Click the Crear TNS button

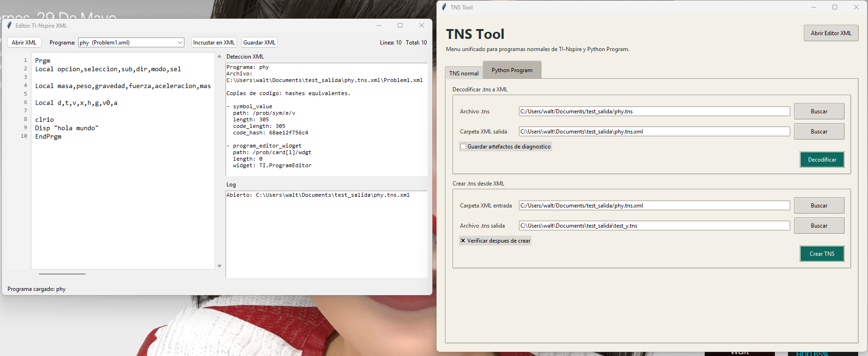tap(822, 254)
